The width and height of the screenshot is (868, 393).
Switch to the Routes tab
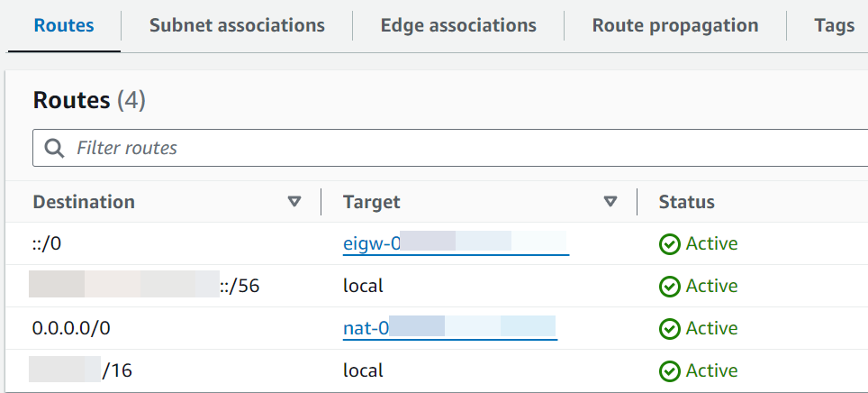pos(64,26)
